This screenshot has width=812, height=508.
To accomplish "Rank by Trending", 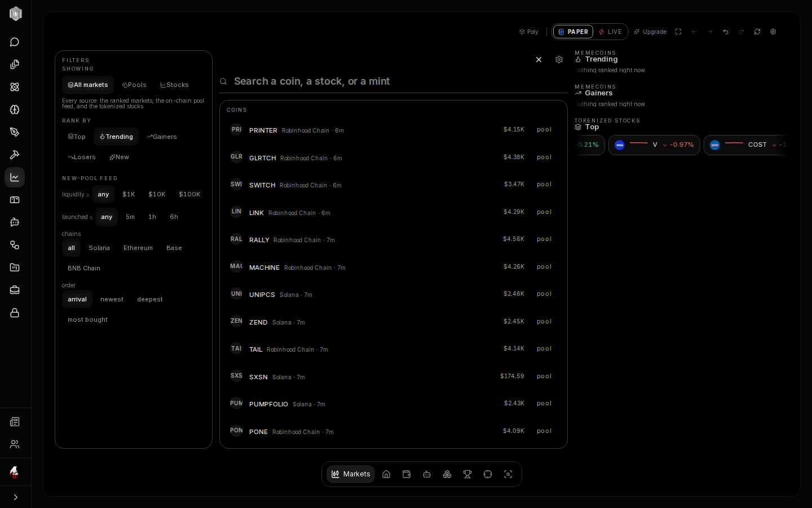I will click(x=116, y=137).
